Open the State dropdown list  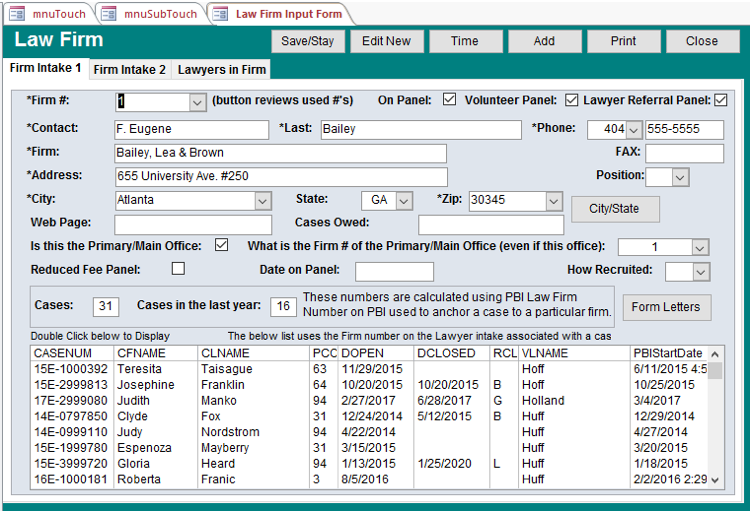click(403, 201)
